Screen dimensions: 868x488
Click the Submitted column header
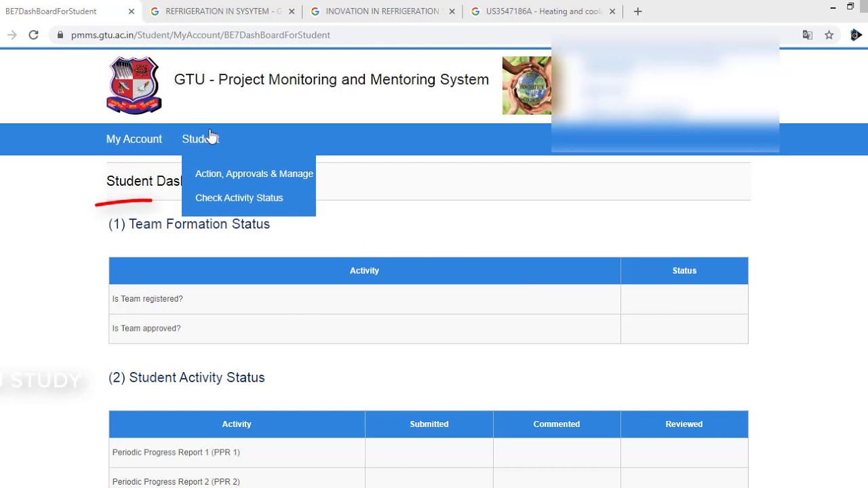click(x=429, y=424)
